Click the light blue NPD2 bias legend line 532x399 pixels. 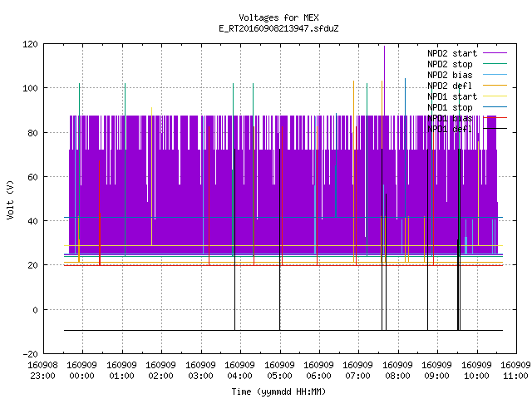point(495,74)
